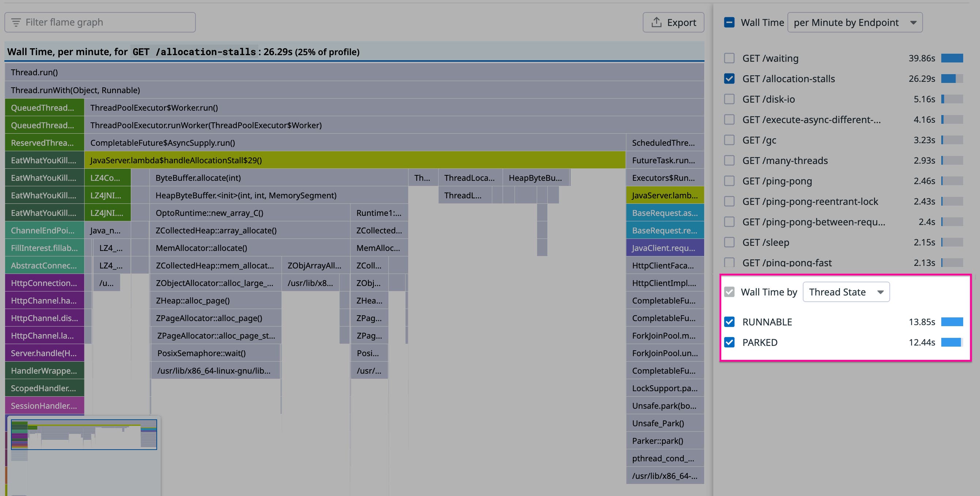Click the filter icon in flame graph search
980x496 pixels.
pyautogui.click(x=16, y=22)
